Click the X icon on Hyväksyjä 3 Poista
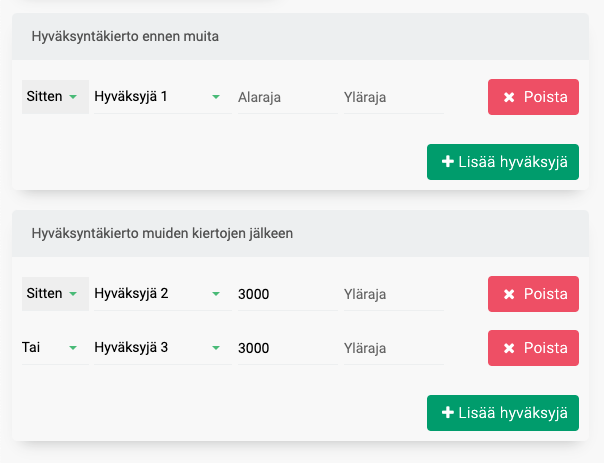Screen dimensions: 604x463 509,348
